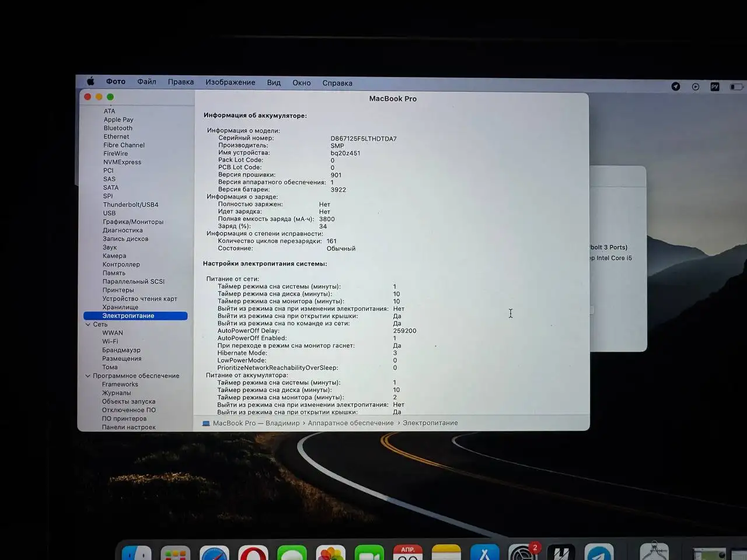The width and height of the screenshot is (747, 560).
Task: Select Объекты запуска in the sidebar
Action: 129,401
